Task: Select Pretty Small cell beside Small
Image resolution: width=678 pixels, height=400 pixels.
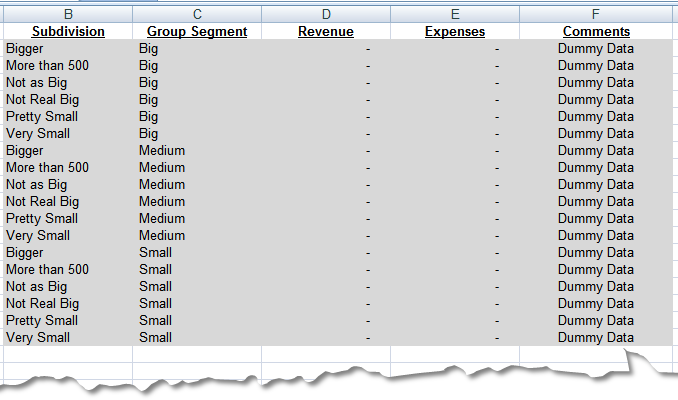Action: [68, 320]
